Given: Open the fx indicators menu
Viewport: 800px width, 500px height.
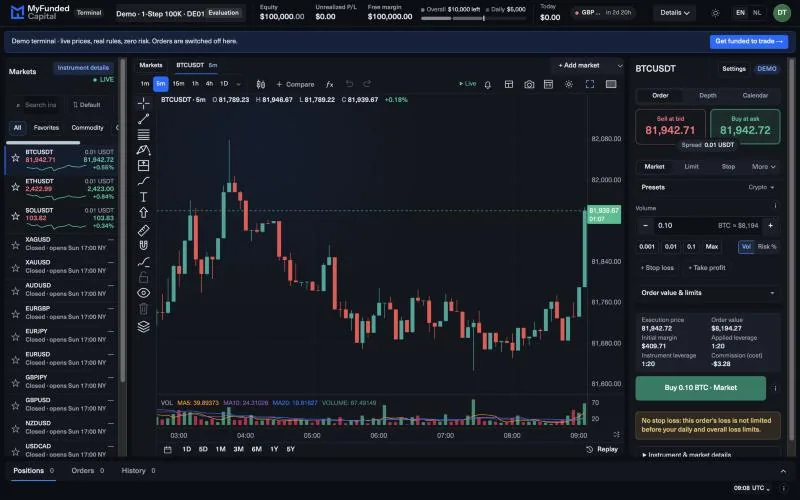Looking at the screenshot, I should [330, 84].
